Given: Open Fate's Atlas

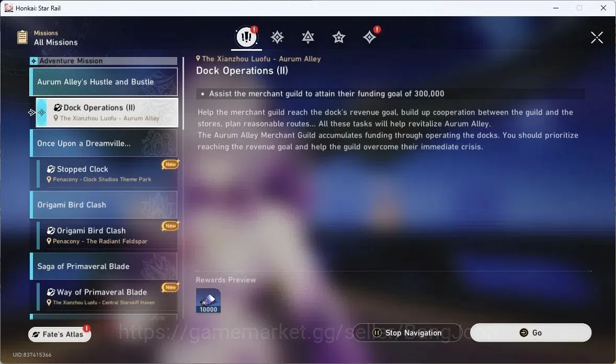Looking at the screenshot, I should 60,334.
